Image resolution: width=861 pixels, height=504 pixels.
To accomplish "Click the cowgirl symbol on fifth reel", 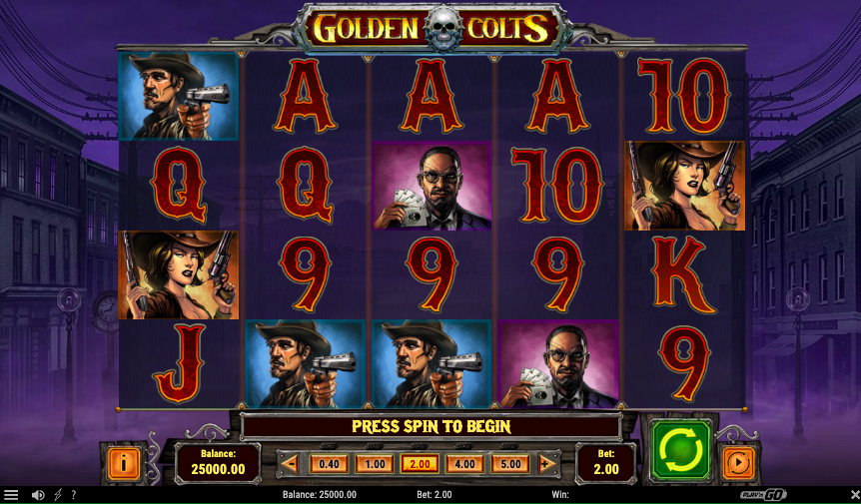I will (x=685, y=186).
